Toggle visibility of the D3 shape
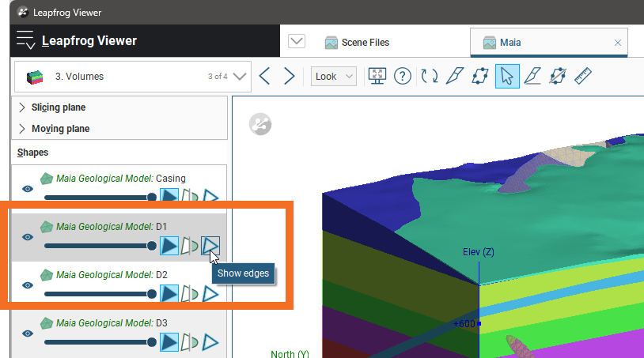Viewport: 644px width, 358px height. pos(28,334)
